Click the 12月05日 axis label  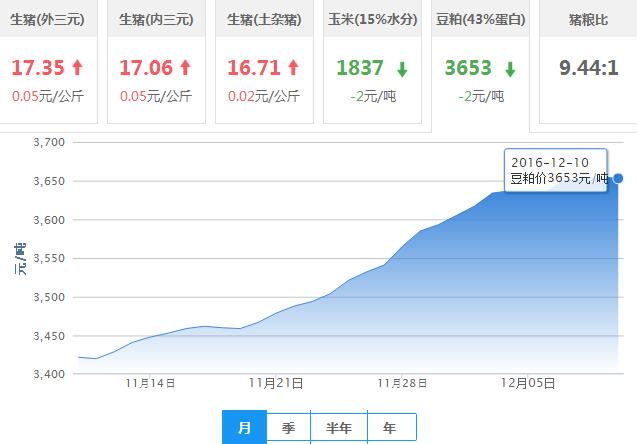click(528, 383)
